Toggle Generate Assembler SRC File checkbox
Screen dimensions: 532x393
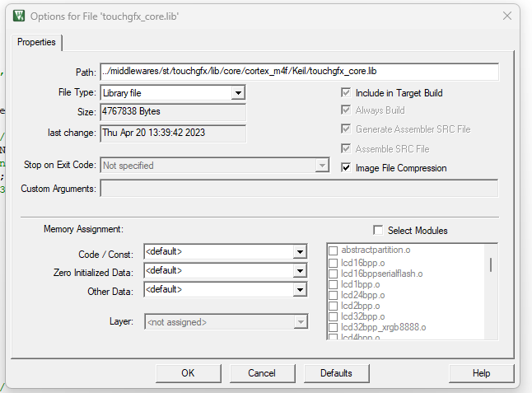[x=346, y=129]
